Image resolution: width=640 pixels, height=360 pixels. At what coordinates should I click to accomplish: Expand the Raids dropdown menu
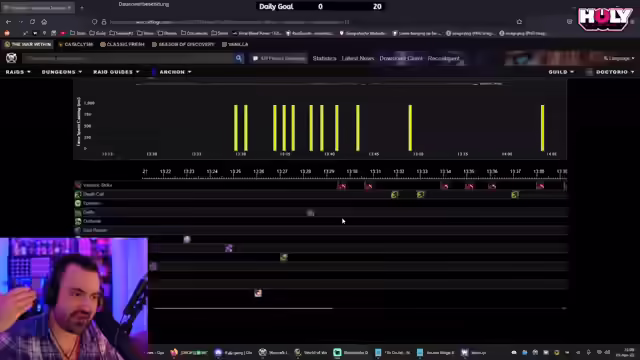pyautogui.click(x=18, y=72)
